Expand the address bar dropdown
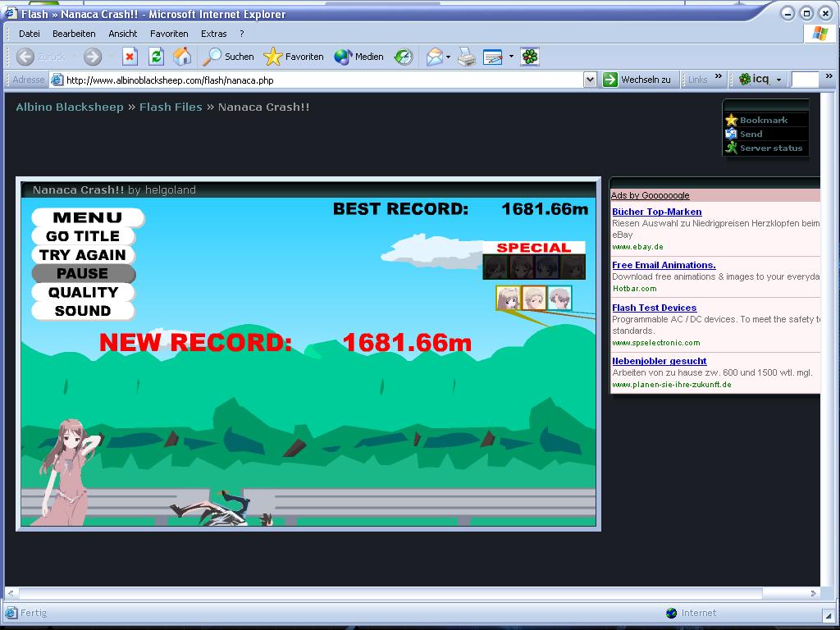 [x=590, y=80]
